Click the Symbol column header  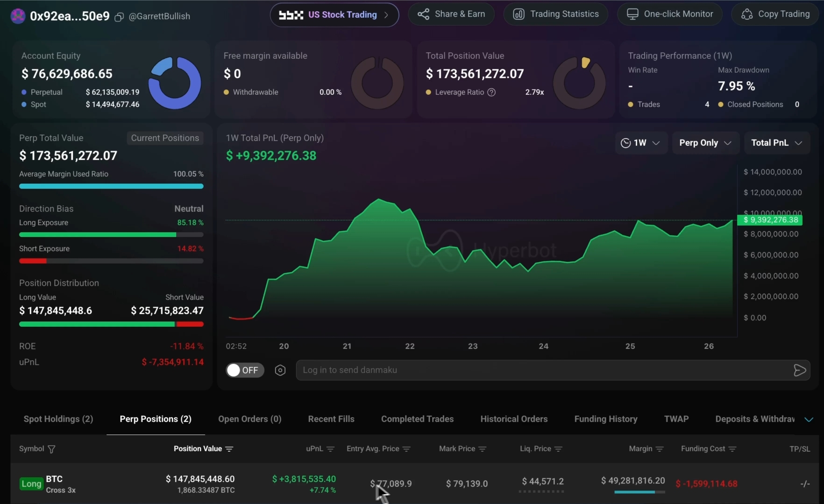coord(31,449)
